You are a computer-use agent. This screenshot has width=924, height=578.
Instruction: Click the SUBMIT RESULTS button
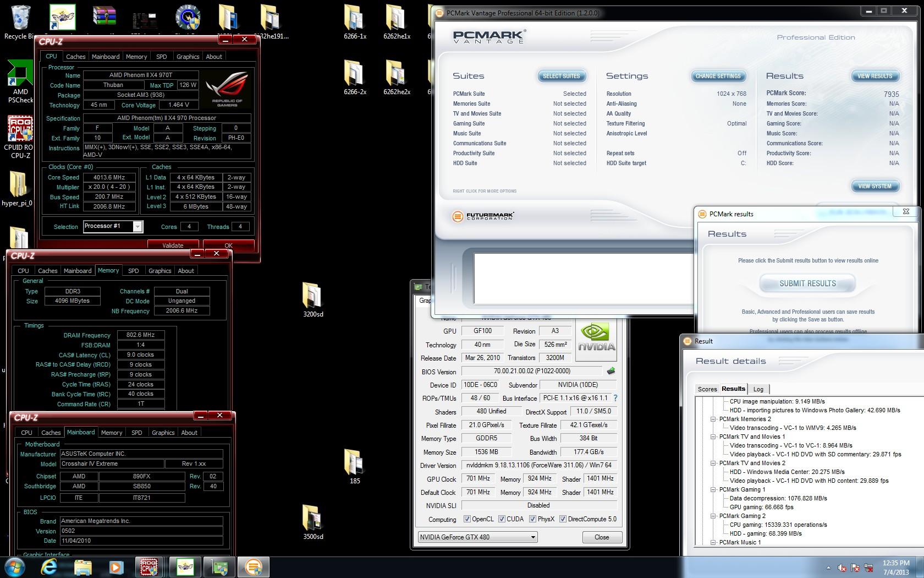tap(807, 283)
